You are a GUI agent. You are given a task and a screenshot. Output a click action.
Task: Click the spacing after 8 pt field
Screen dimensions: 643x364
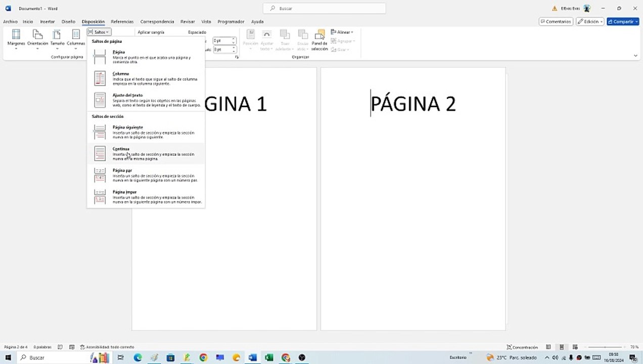222,50
